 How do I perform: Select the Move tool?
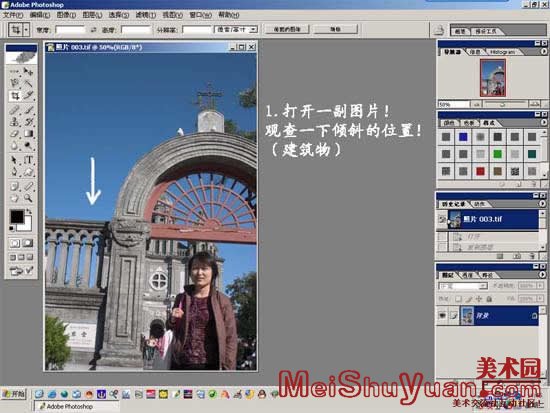pos(28,72)
